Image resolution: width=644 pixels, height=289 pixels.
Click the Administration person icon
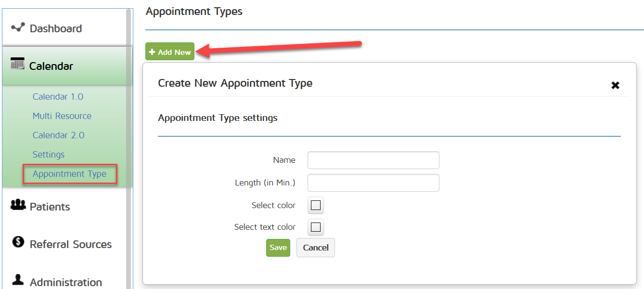coord(18,279)
